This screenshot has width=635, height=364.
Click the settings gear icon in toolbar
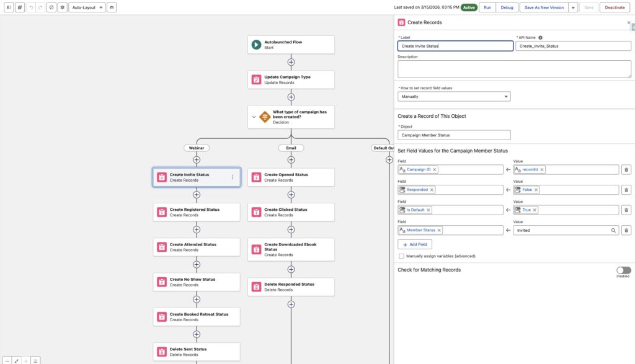[62, 7]
